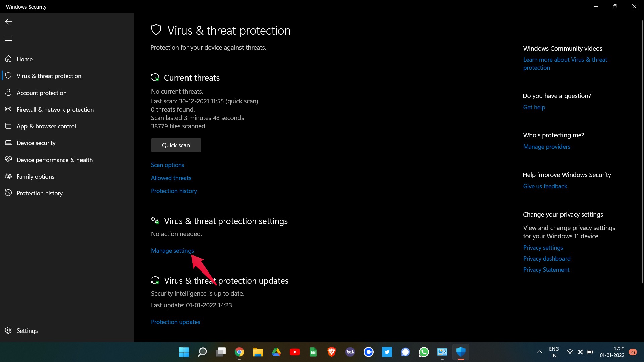Image resolution: width=644 pixels, height=362 pixels.
Task: Click the ENG IN language indicator
Action: 554,352
